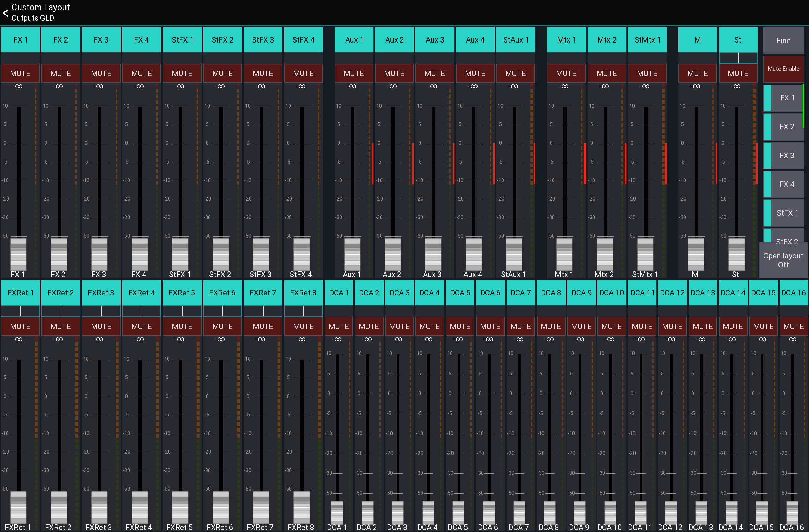Toggle the Mute Enable button
The width and height of the screenshot is (809, 532).
coord(784,69)
